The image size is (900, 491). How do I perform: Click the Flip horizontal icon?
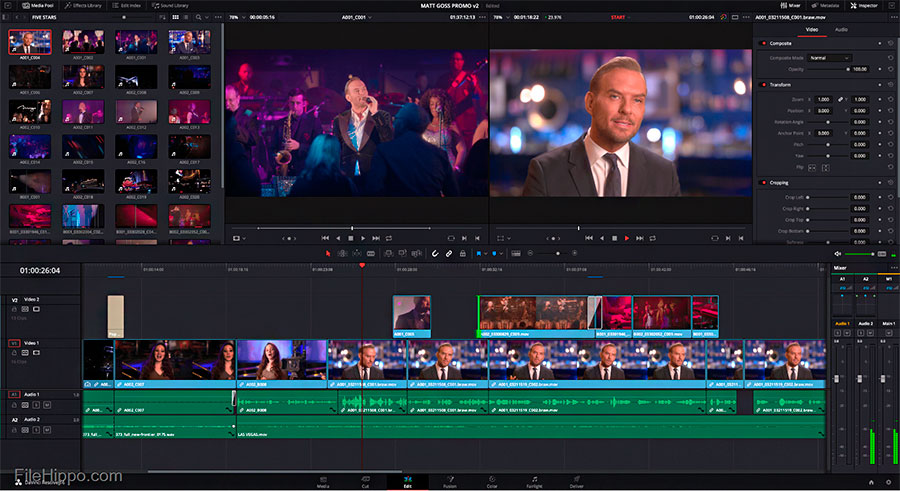pos(812,168)
